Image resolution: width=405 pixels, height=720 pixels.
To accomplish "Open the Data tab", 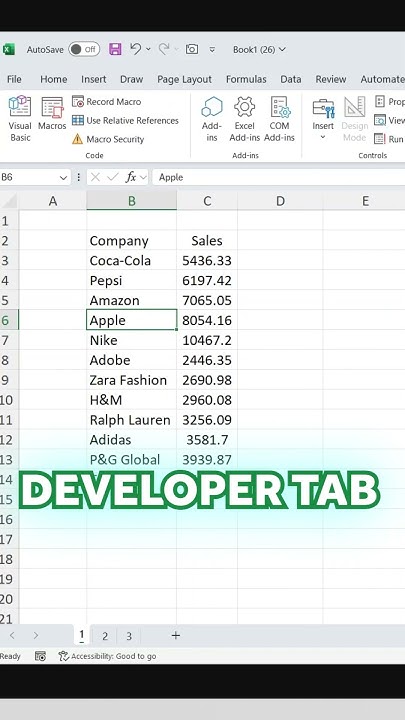I will pyautogui.click(x=291, y=79).
